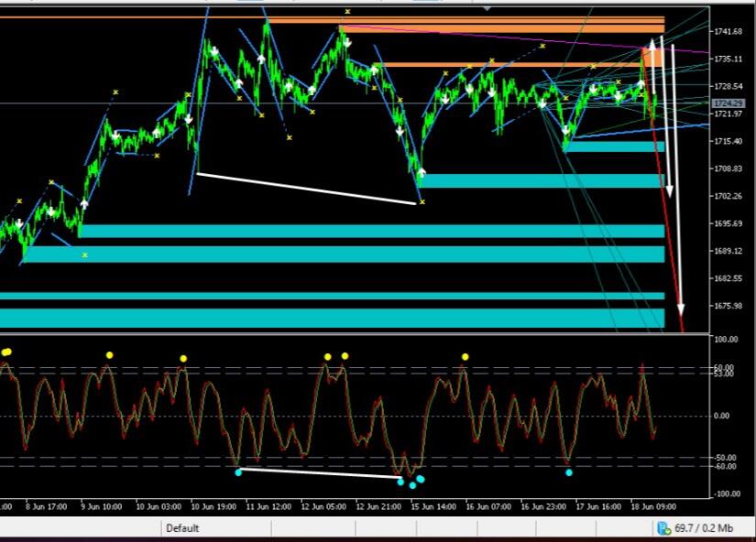The height and width of the screenshot is (542, 756).
Task: Click the "16 Jun 07:00" time axis label
Action: (488, 507)
